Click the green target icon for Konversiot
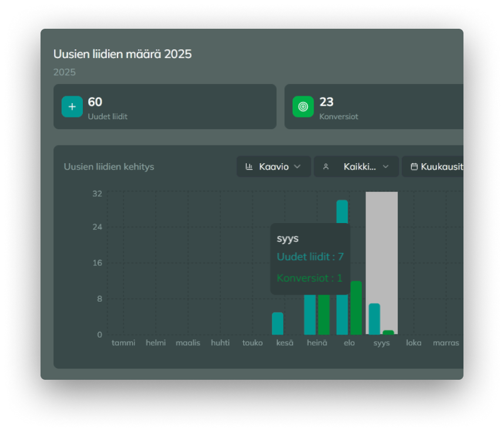 pos(303,107)
